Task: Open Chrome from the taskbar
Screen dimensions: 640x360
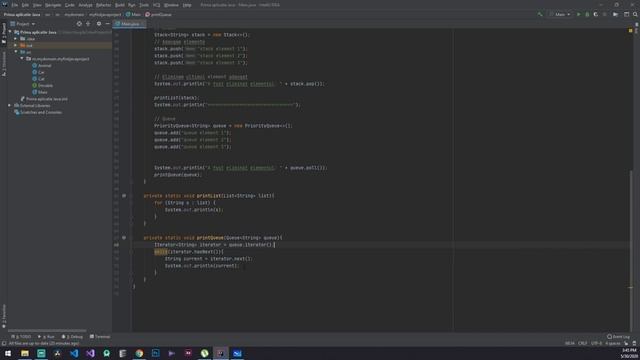Action: (x=139, y=353)
